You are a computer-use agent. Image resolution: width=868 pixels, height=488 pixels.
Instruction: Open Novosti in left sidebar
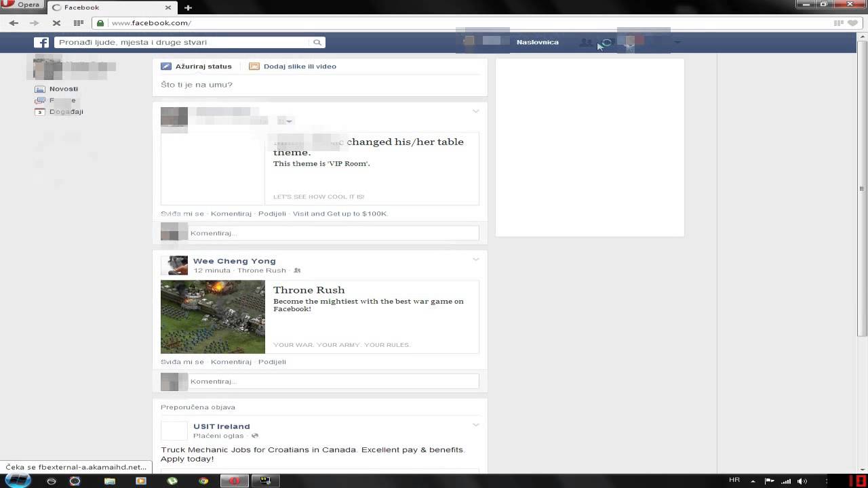tap(64, 89)
